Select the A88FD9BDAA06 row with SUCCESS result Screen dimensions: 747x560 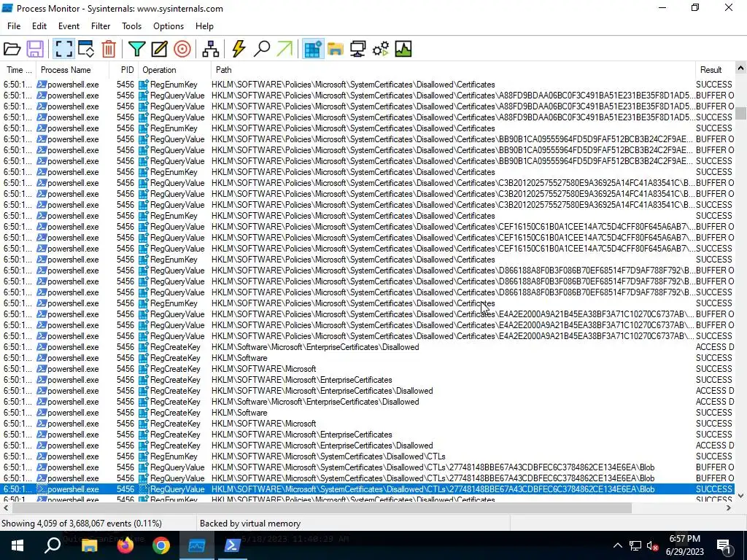[368, 117]
